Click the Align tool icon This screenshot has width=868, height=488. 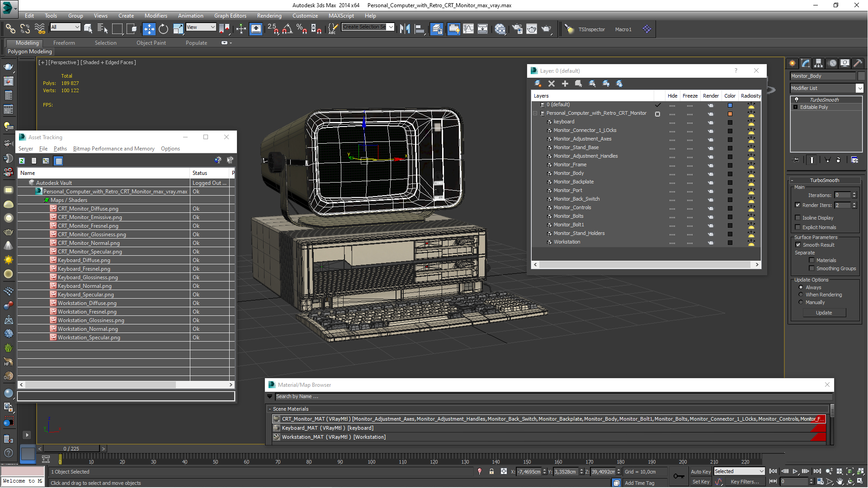(420, 29)
